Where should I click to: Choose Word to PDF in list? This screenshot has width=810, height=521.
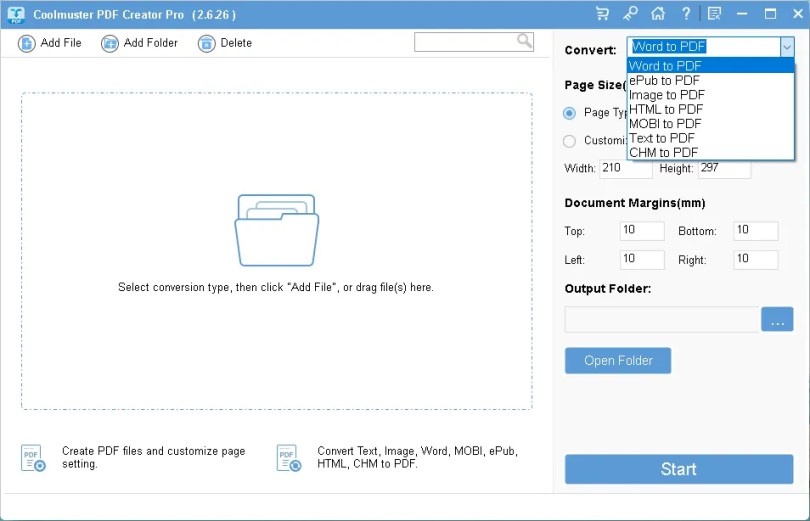point(711,66)
